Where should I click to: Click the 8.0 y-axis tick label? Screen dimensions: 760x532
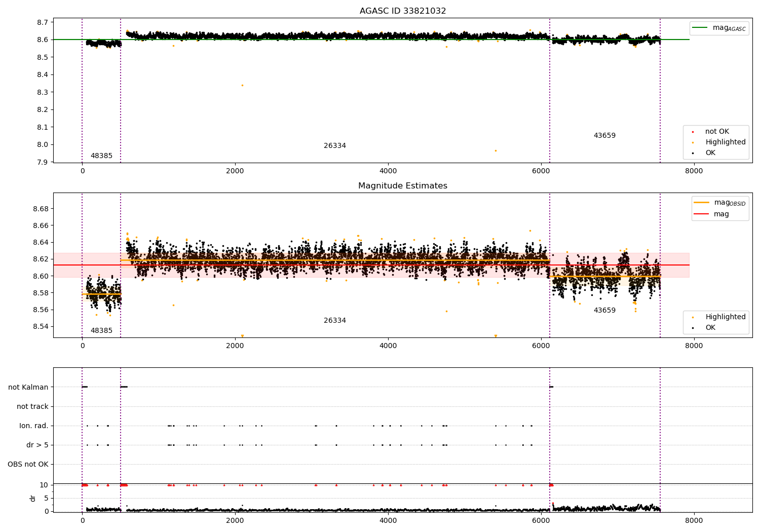(43, 145)
